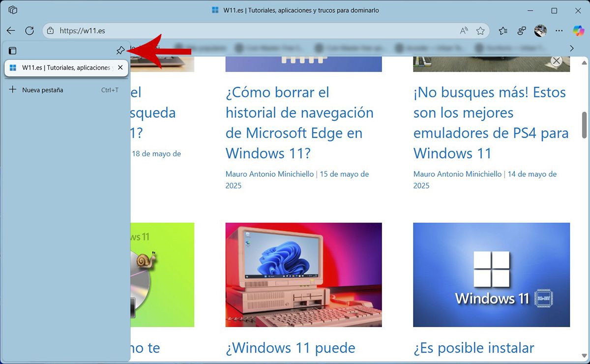This screenshot has width=590, height=364.
Task: Open Read aloud icon in address bar
Action: click(464, 30)
